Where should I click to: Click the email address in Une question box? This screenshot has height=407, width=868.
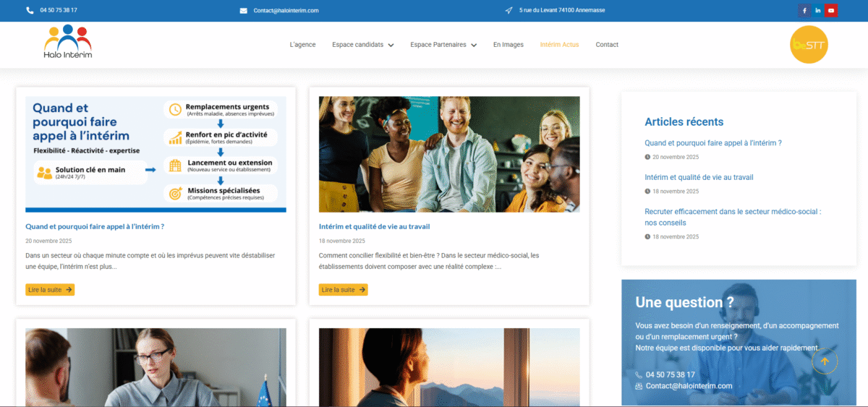(689, 386)
